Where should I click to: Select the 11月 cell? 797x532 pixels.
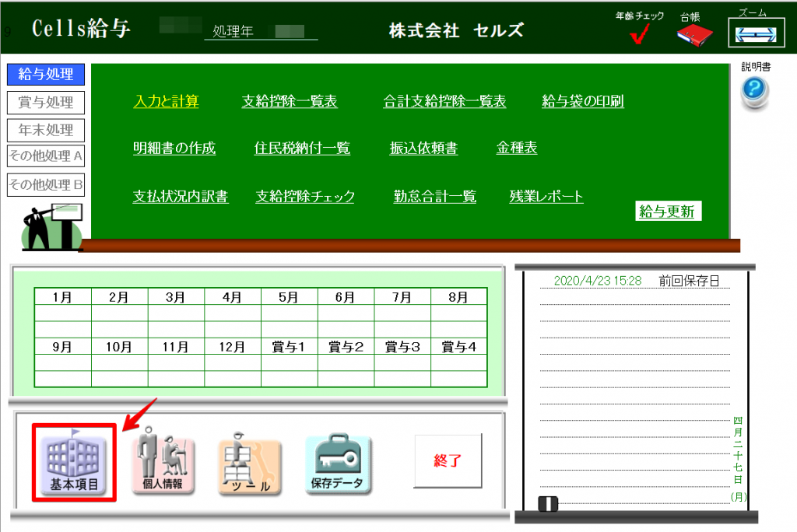click(176, 347)
